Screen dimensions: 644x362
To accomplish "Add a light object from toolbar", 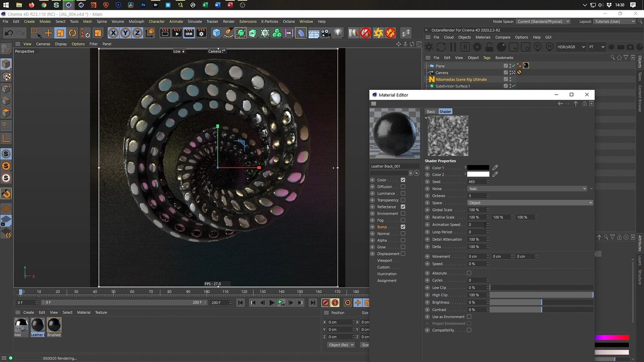I will 338,33.
